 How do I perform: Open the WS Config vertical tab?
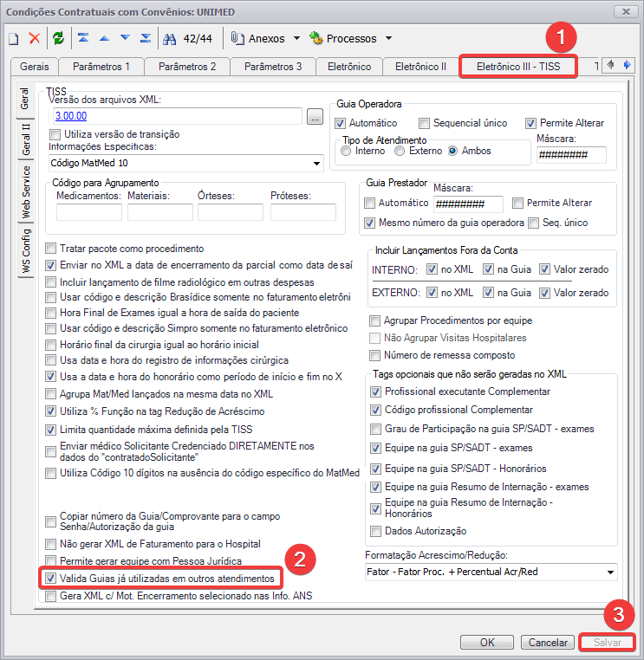point(26,250)
